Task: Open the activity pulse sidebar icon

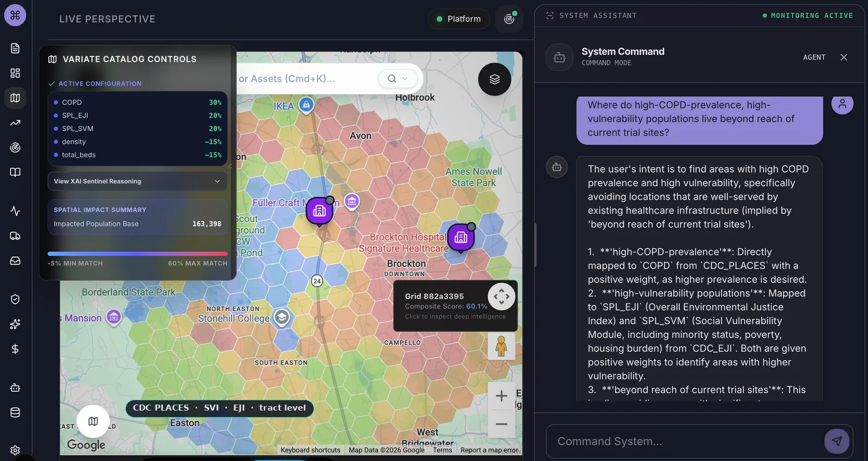Action: coord(15,211)
